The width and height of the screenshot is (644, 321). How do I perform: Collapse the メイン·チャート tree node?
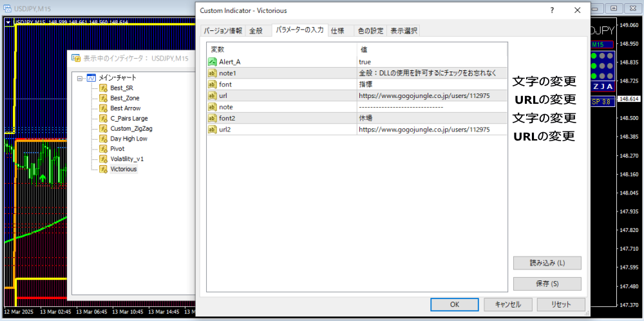coord(80,78)
